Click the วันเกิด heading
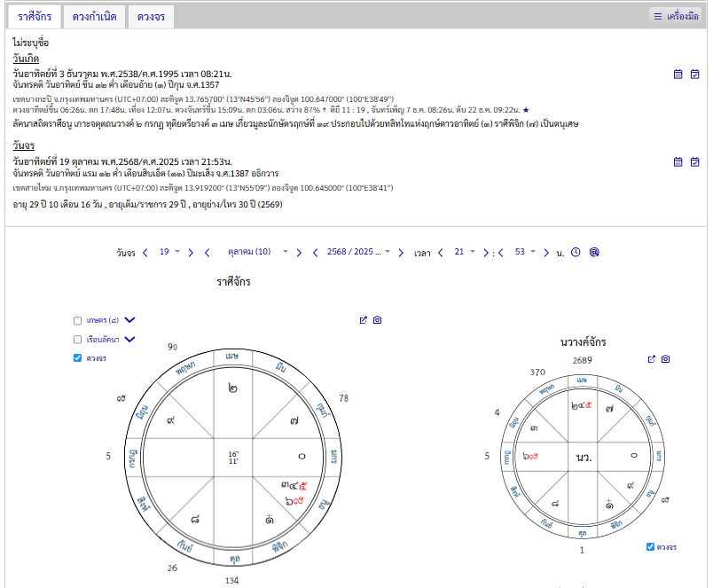Image resolution: width=713 pixels, height=588 pixels. (x=26, y=59)
